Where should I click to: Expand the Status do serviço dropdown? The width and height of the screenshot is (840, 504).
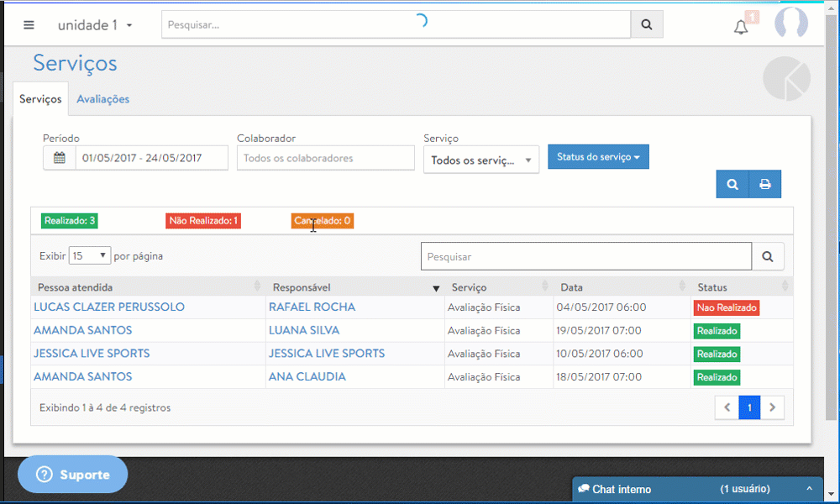[x=598, y=157]
